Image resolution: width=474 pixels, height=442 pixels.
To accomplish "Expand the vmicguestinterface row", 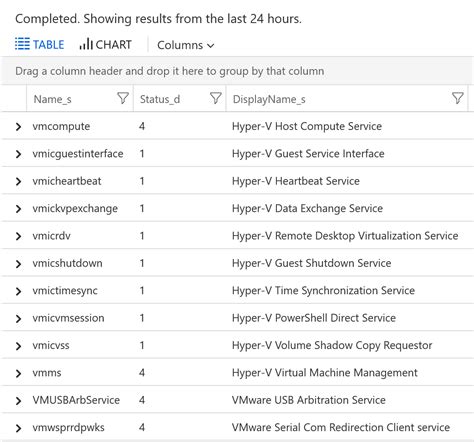I will tap(18, 154).
